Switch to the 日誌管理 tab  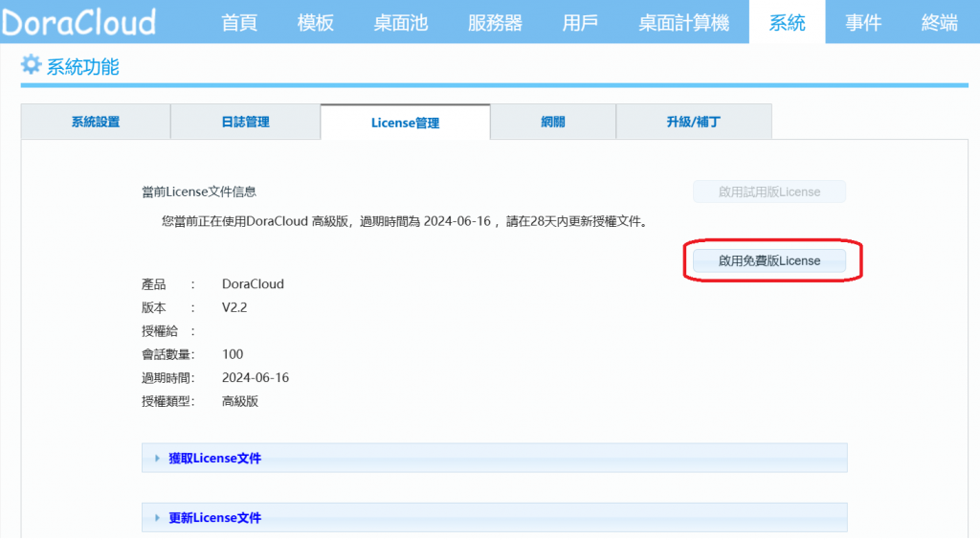[246, 122]
